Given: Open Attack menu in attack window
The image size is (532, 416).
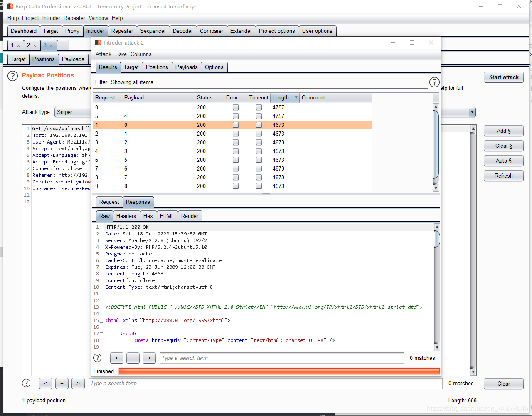Looking at the screenshot, I should tap(103, 54).
